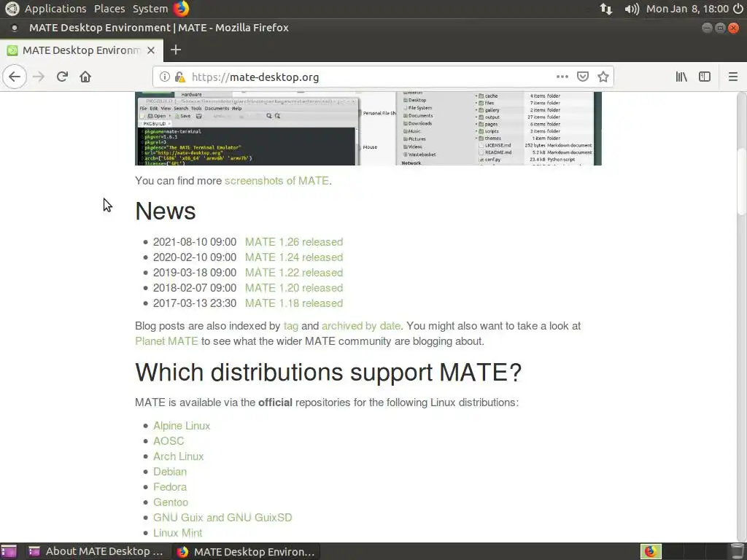This screenshot has width=747, height=560.
Task: Follow the archived by date link
Action: tap(360, 326)
